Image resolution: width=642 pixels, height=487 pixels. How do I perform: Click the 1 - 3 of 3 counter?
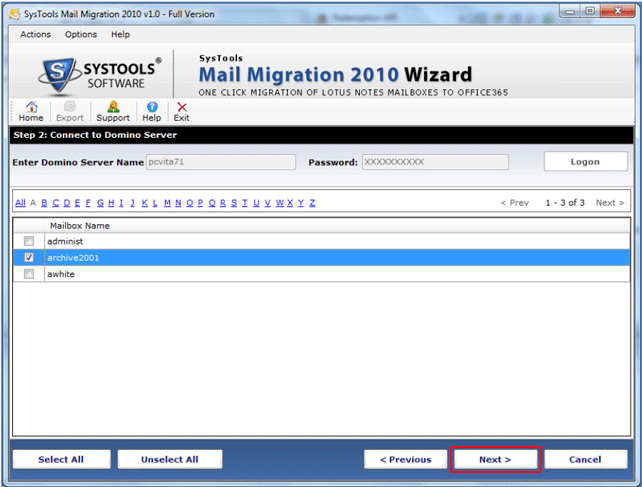[565, 203]
